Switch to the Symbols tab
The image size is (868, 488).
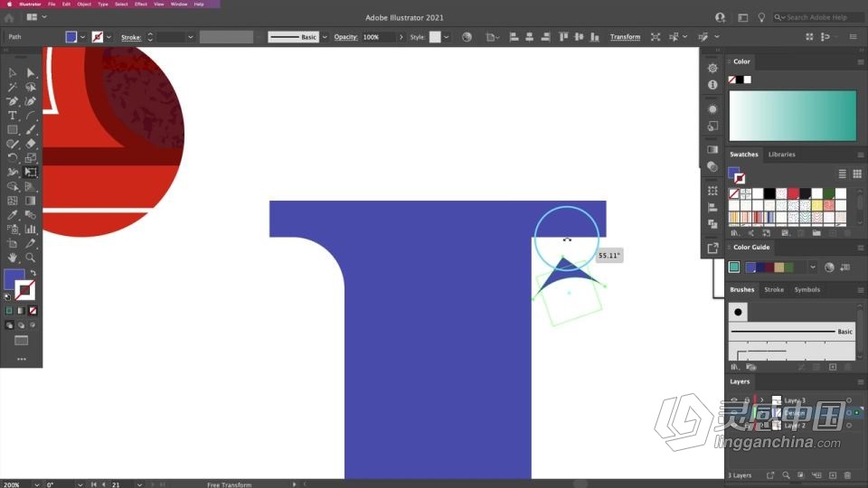807,289
